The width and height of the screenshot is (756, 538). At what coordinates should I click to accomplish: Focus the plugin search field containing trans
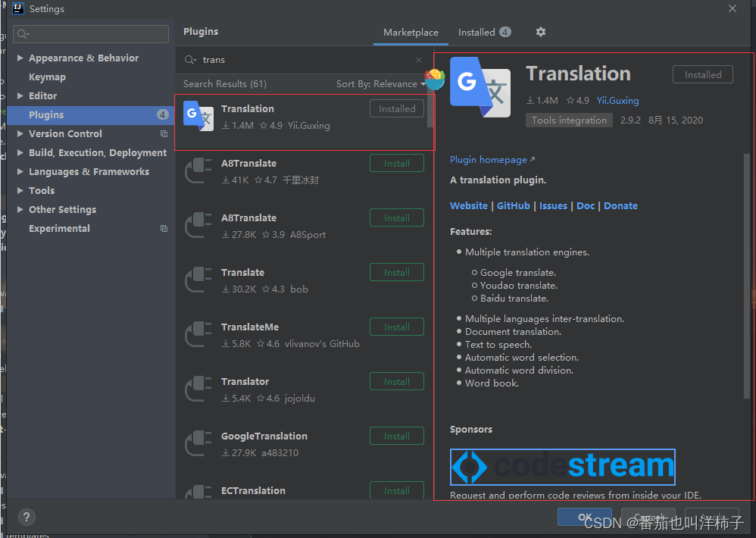click(304, 60)
